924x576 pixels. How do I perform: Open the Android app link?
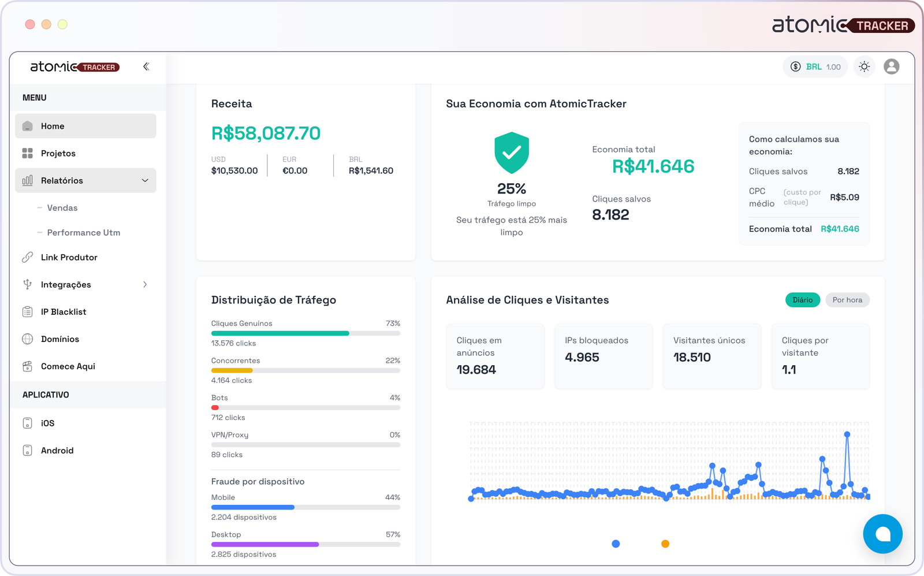(x=57, y=451)
